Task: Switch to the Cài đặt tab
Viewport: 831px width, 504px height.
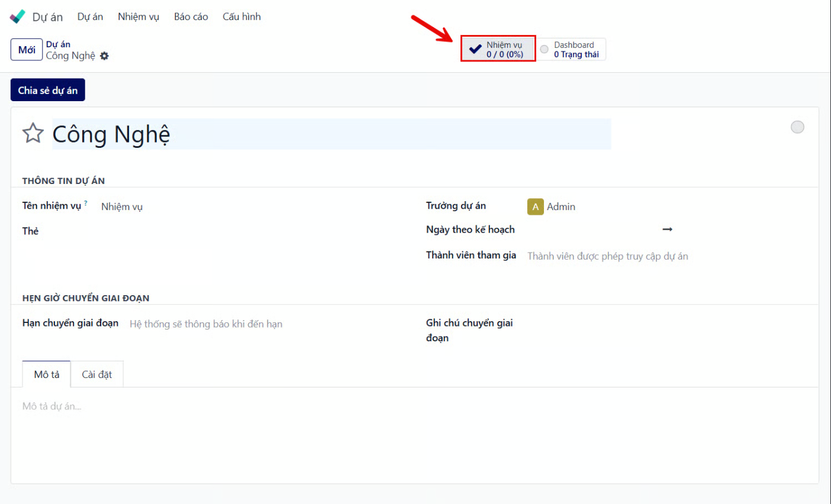Action: click(x=97, y=374)
